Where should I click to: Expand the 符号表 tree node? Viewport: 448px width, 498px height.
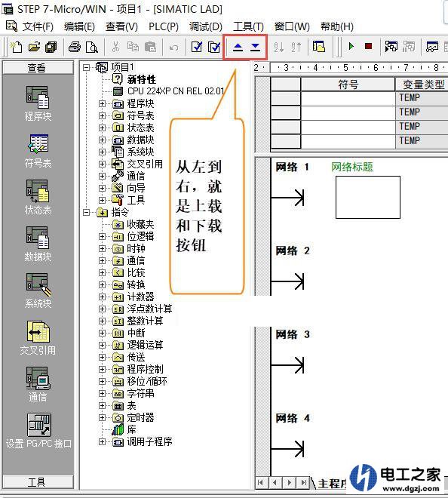[102, 115]
